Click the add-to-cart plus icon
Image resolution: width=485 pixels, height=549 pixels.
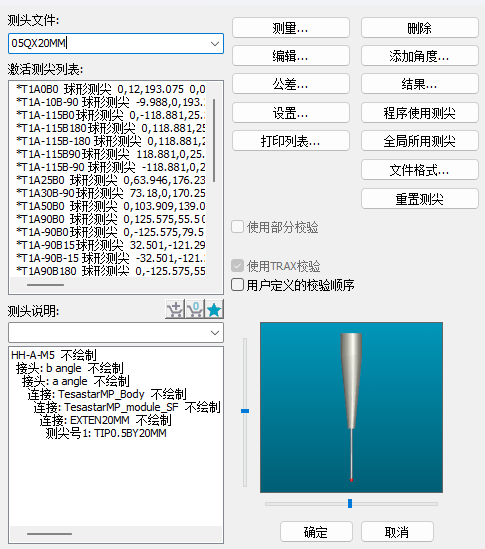point(175,309)
